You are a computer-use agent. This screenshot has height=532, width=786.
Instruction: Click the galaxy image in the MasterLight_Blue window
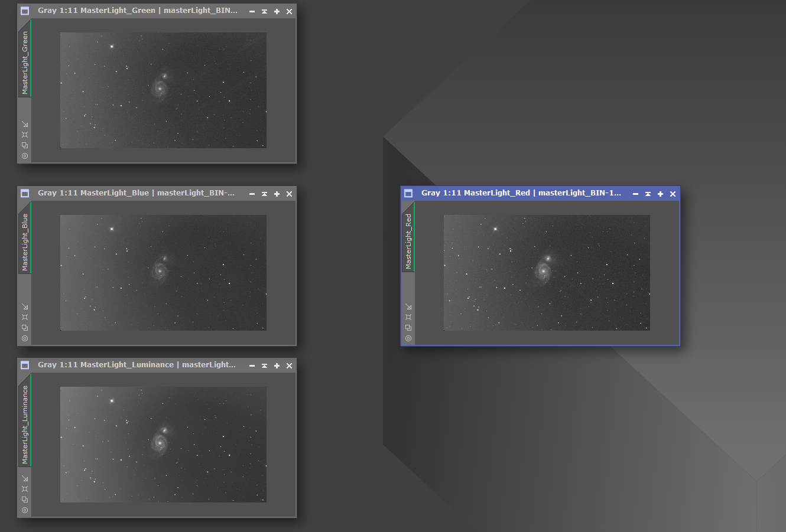(163, 273)
